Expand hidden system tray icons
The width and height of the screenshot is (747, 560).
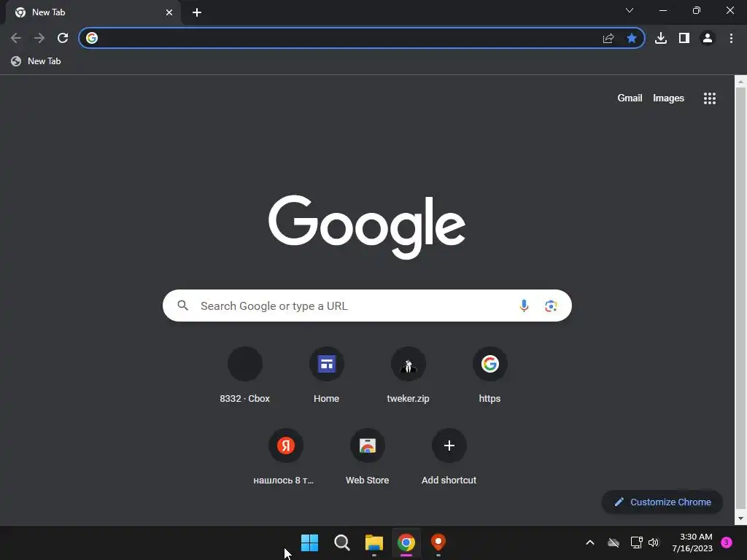coord(589,542)
